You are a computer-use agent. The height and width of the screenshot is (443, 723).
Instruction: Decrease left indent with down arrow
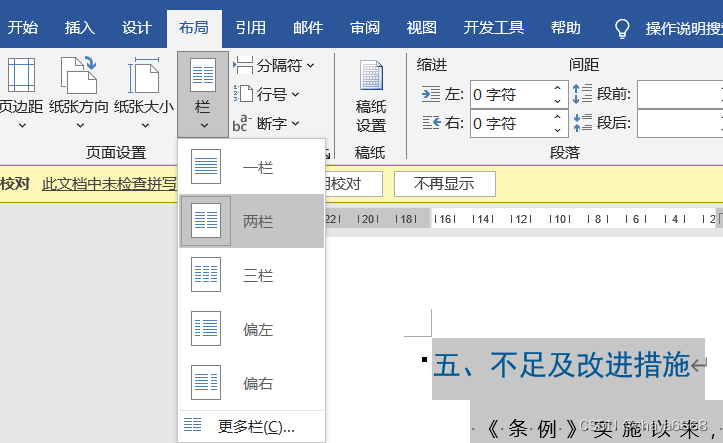[557, 101]
